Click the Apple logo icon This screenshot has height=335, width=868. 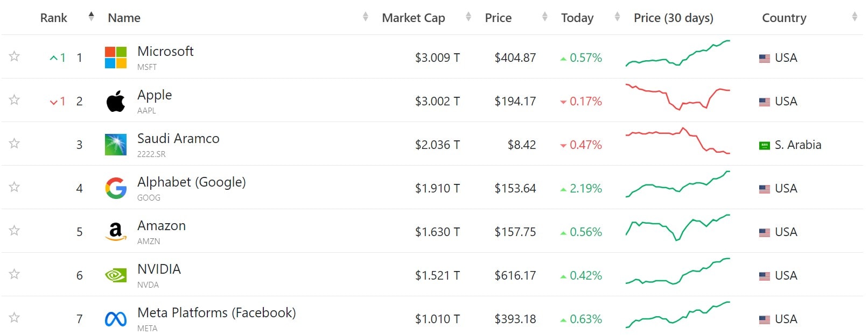coord(116,101)
